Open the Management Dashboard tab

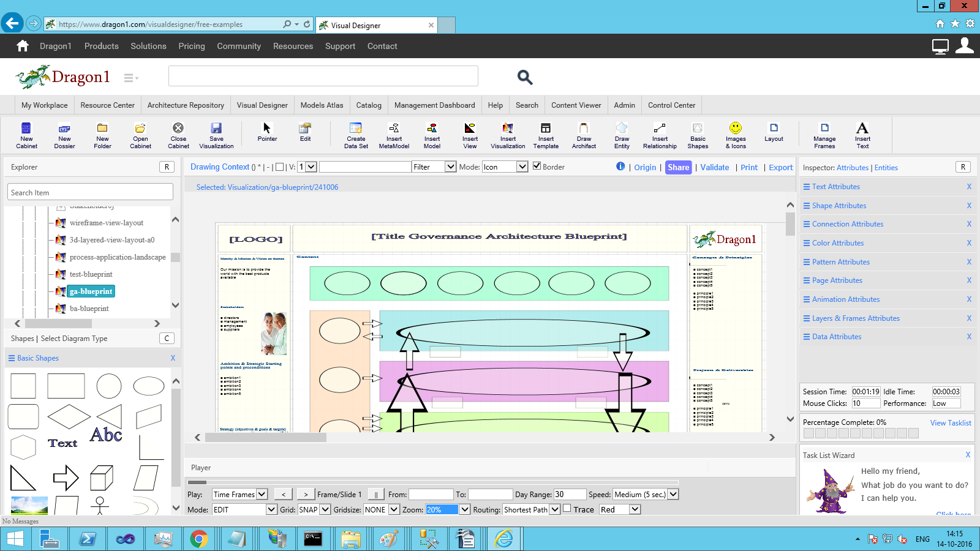tap(434, 105)
